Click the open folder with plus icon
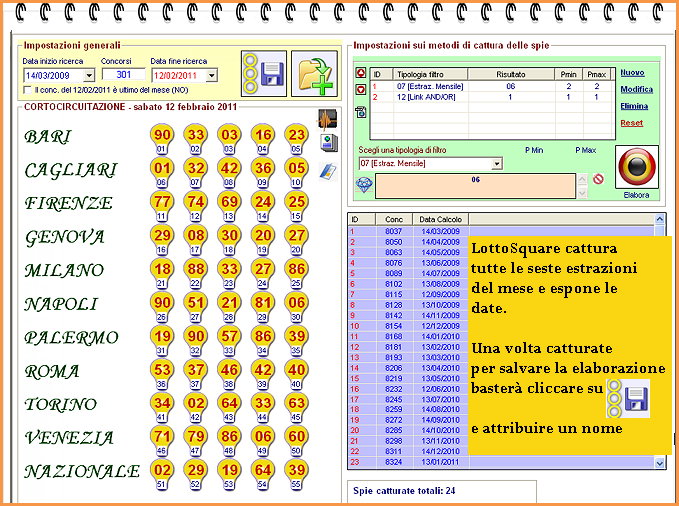This screenshot has height=506, width=679. coord(313,73)
